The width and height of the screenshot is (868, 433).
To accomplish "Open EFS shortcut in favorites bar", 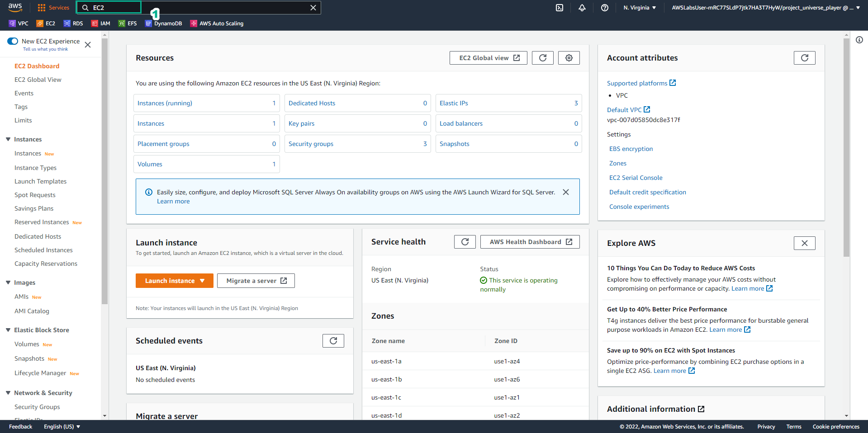I will click(x=128, y=24).
